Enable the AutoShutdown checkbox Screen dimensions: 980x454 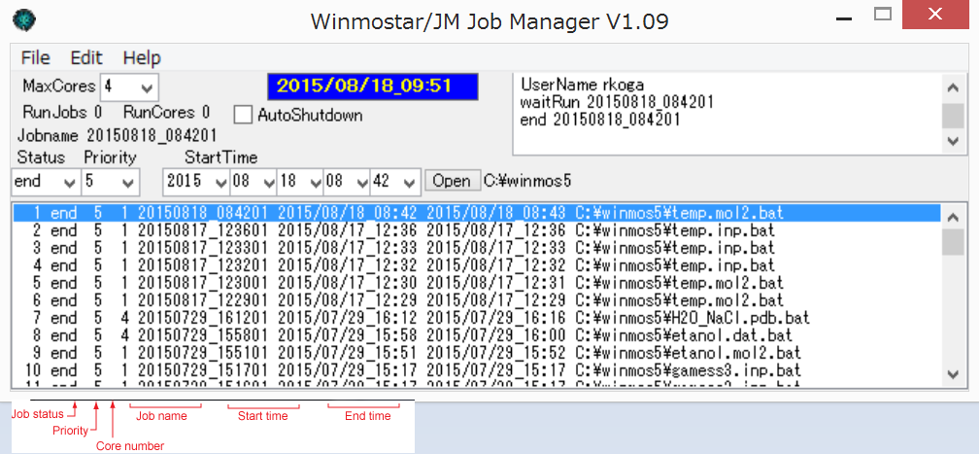coord(242,115)
